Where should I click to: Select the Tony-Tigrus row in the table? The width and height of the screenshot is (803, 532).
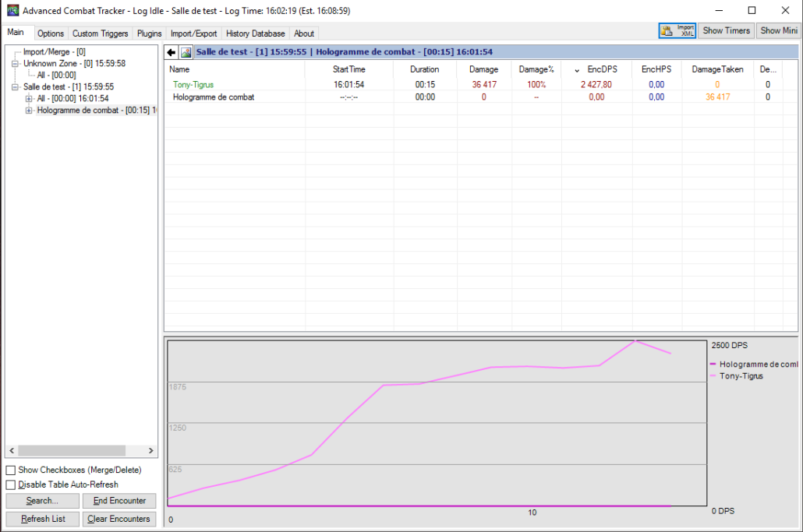coord(193,84)
